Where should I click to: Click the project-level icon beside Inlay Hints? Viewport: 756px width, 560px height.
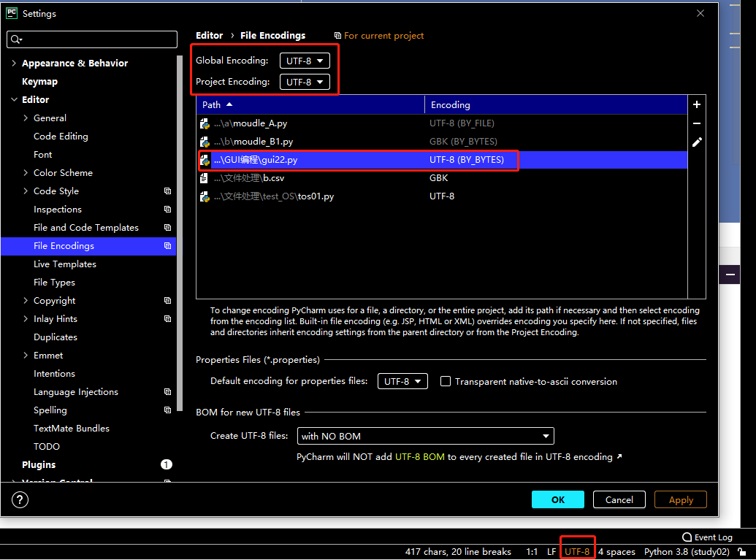pyautogui.click(x=167, y=319)
